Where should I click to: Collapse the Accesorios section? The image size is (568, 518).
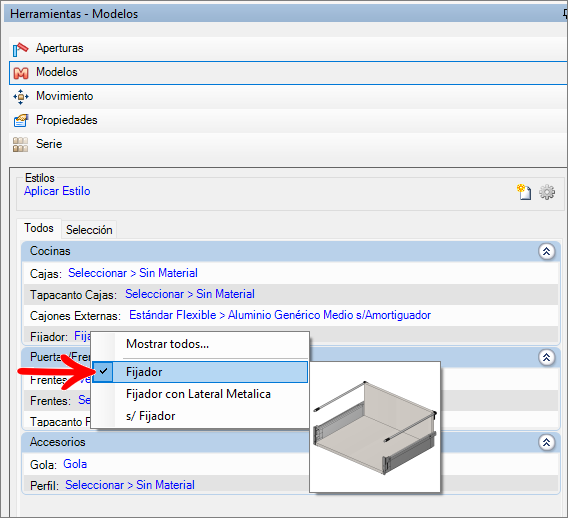pos(546,442)
